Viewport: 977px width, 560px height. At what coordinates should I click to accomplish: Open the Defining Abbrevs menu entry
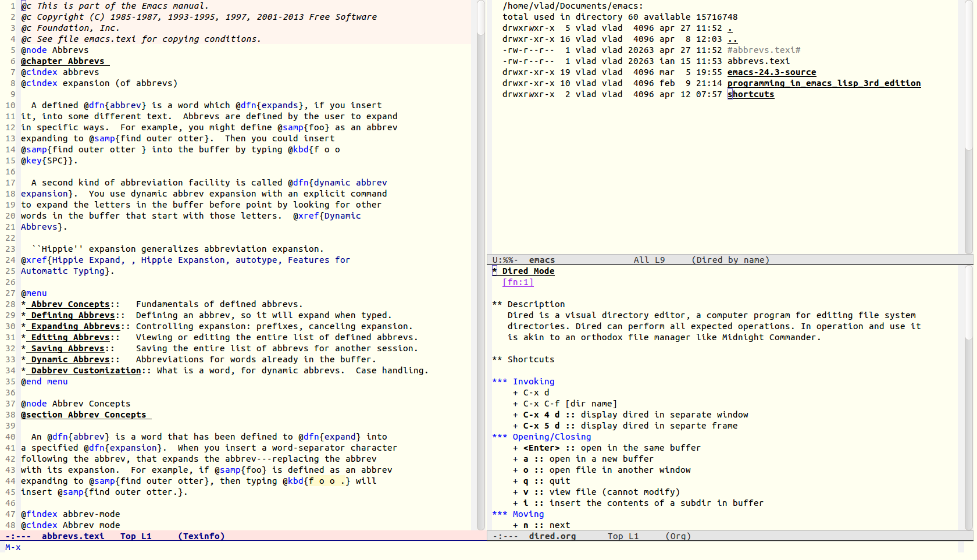coord(73,315)
